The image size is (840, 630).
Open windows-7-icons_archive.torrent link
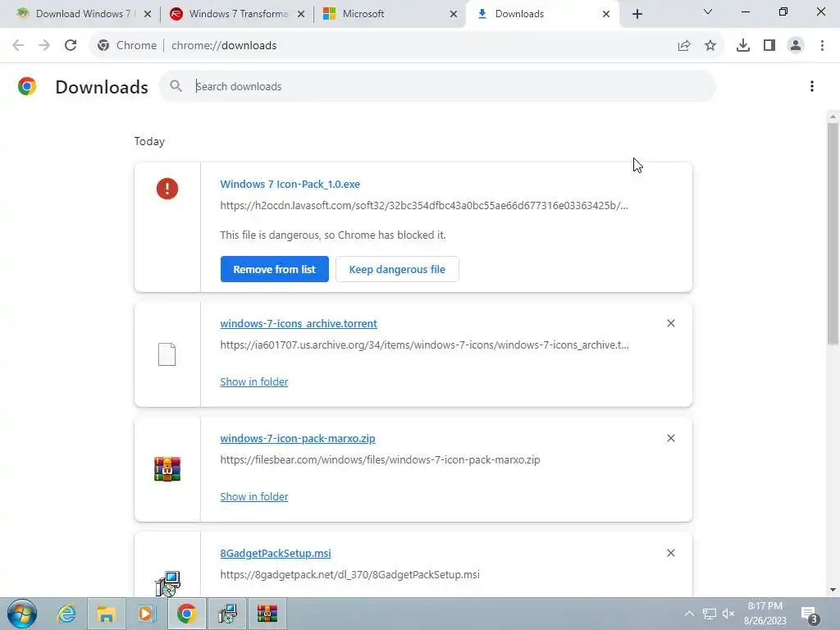tap(299, 323)
